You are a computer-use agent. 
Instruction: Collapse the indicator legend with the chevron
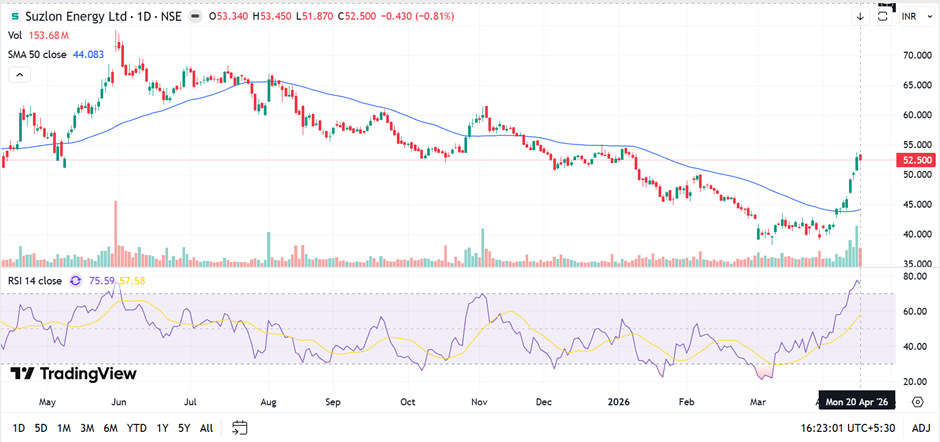coord(20,76)
